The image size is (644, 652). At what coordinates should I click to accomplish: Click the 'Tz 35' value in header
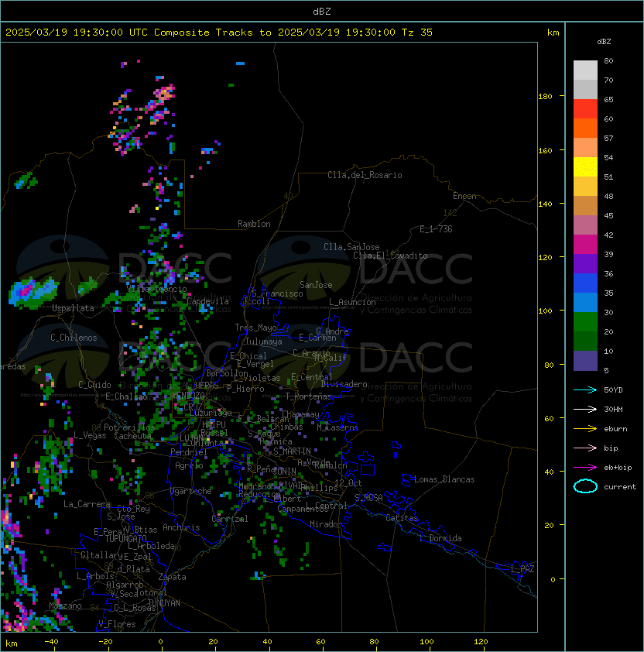click(x=417, y=33)
